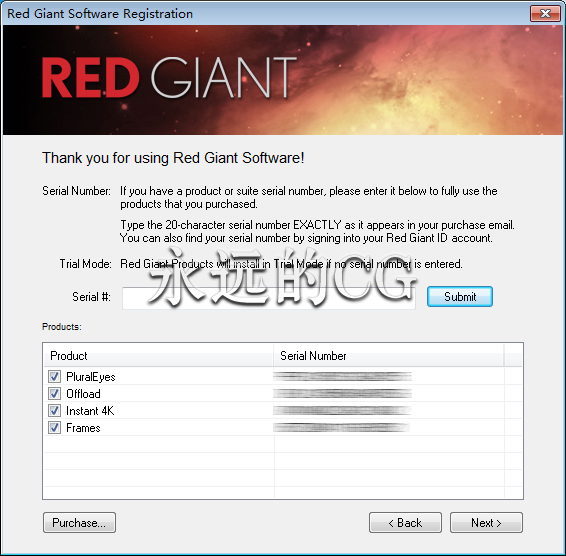Click the Submit button
The height and width of the screenshot is (556, 566).
click(460, 297)
